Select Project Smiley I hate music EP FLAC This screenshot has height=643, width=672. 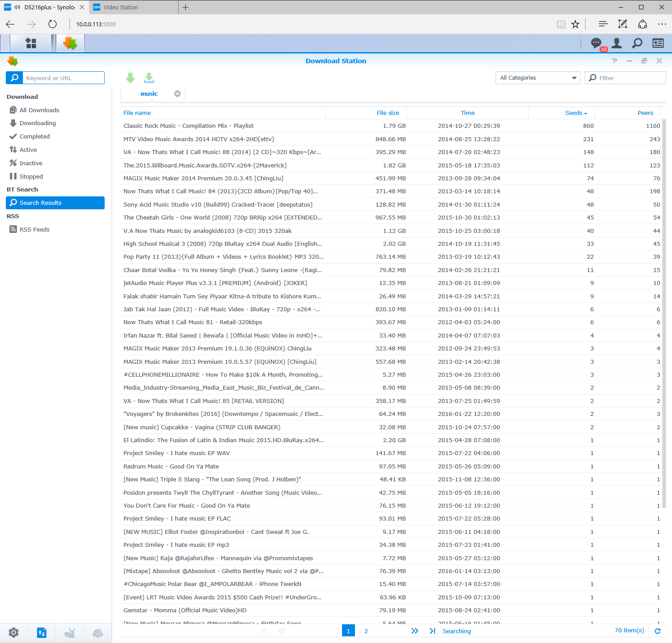click(x=390, y=519)
